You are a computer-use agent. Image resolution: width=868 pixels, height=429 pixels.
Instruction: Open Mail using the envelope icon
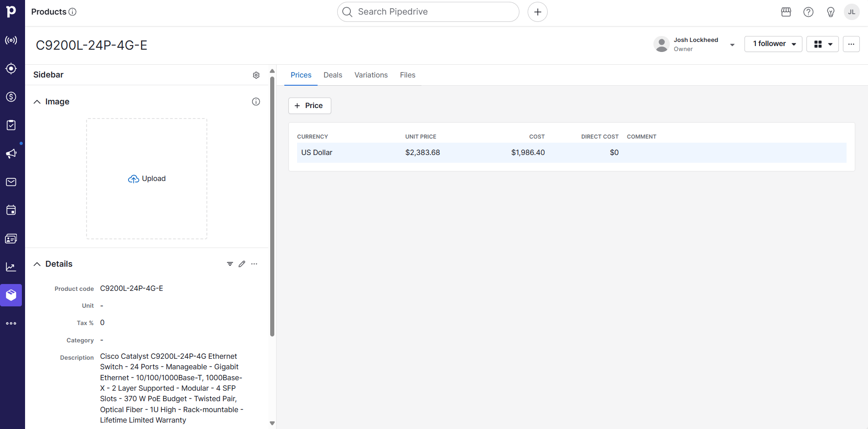click(11, 182)
